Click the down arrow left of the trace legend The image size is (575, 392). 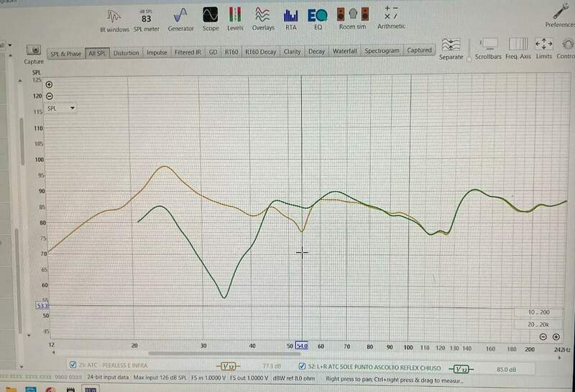(x=22, y=366)
